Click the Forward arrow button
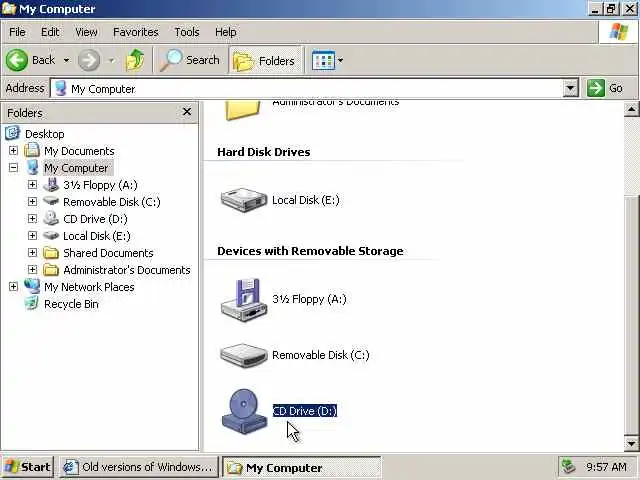The height and width of the screenshot is (480, 640). [89, 60]
